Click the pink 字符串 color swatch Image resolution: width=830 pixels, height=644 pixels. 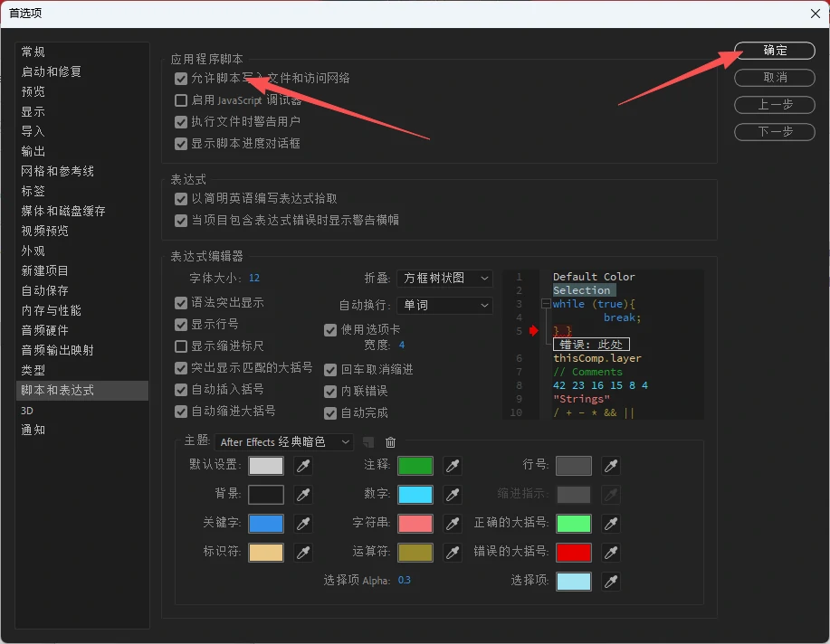tap(415, 524)
